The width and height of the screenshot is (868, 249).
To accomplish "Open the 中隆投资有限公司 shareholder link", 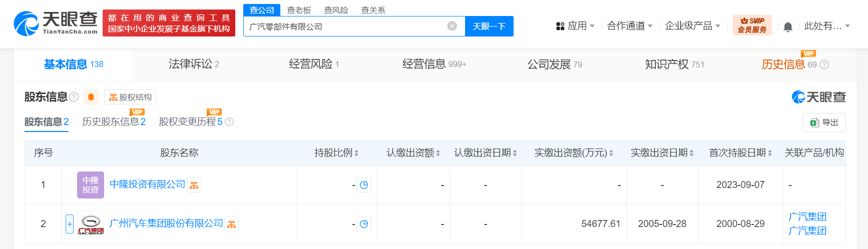I will [147, 184].
